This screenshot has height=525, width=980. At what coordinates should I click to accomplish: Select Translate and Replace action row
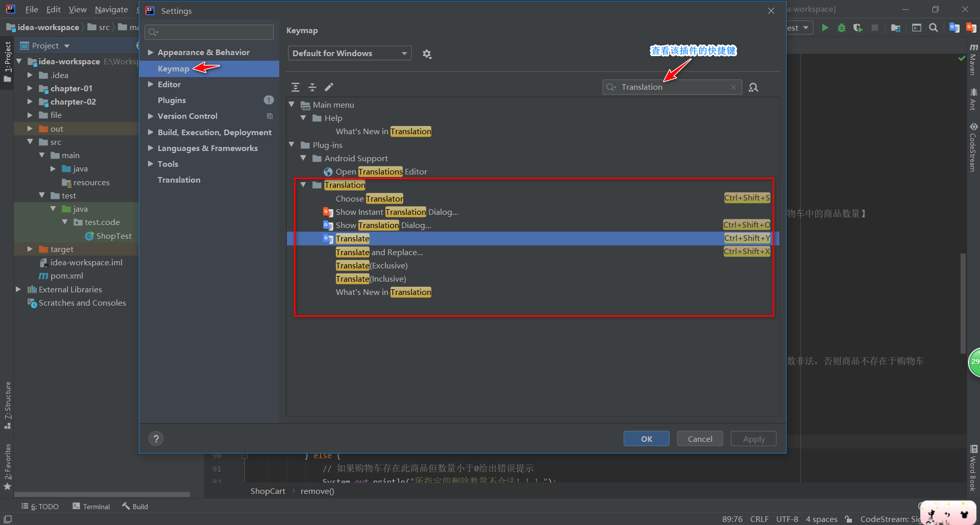(533, 252)
